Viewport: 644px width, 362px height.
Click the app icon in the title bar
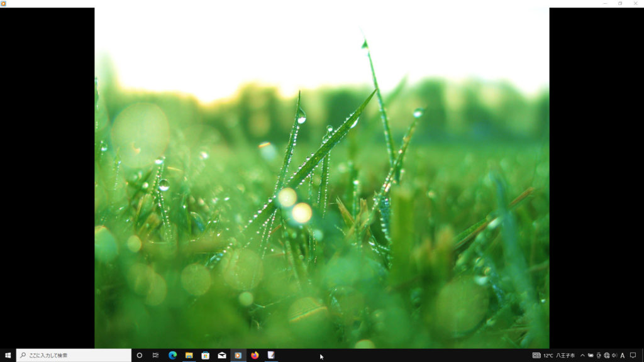(4, 3)
